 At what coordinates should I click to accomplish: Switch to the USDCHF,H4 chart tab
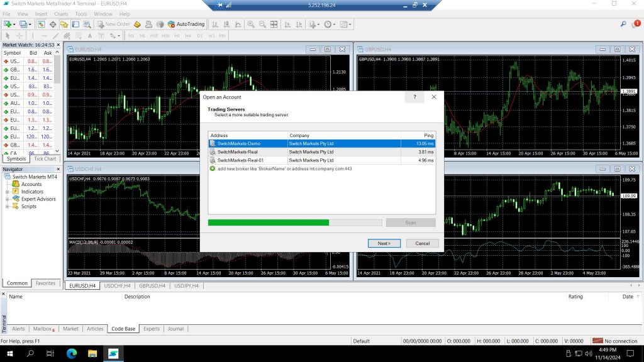pos(117,286)
